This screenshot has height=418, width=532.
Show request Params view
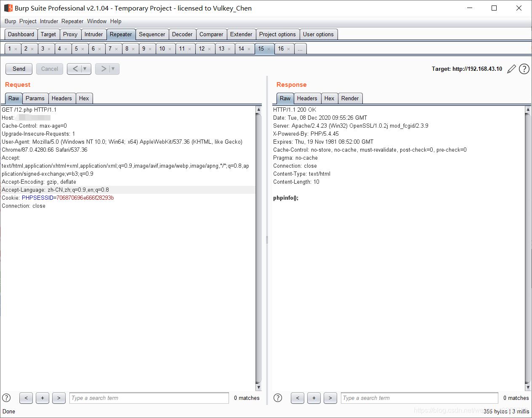tap(35, 99)
